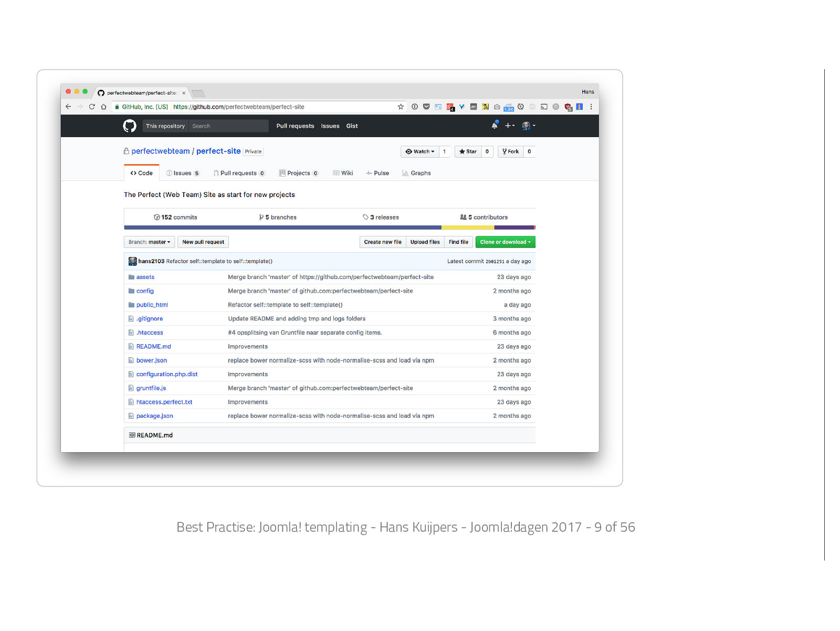Click Upload files button
Screen dimensions: 840x631
(x=425, y=242)
